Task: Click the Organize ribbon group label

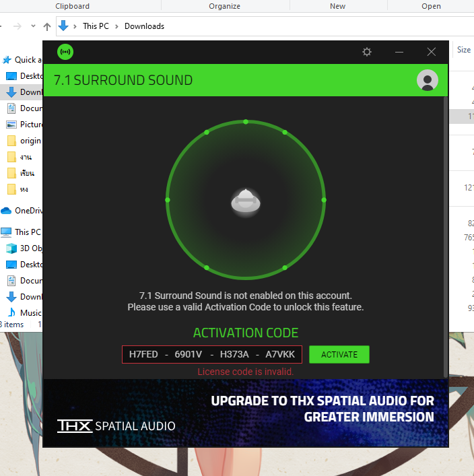Action: (x=224, y=6)
